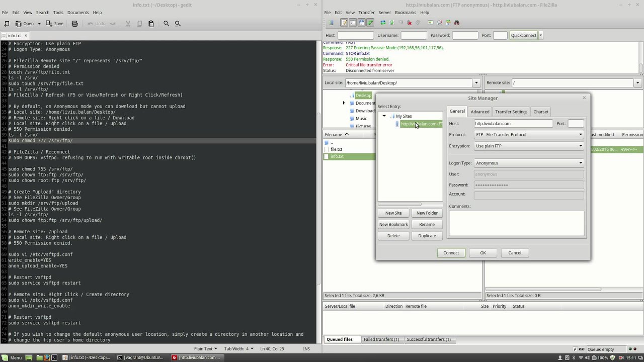Click the quickconnect Username field
This screenshot has width=644, height=362.
pos(414,35)
